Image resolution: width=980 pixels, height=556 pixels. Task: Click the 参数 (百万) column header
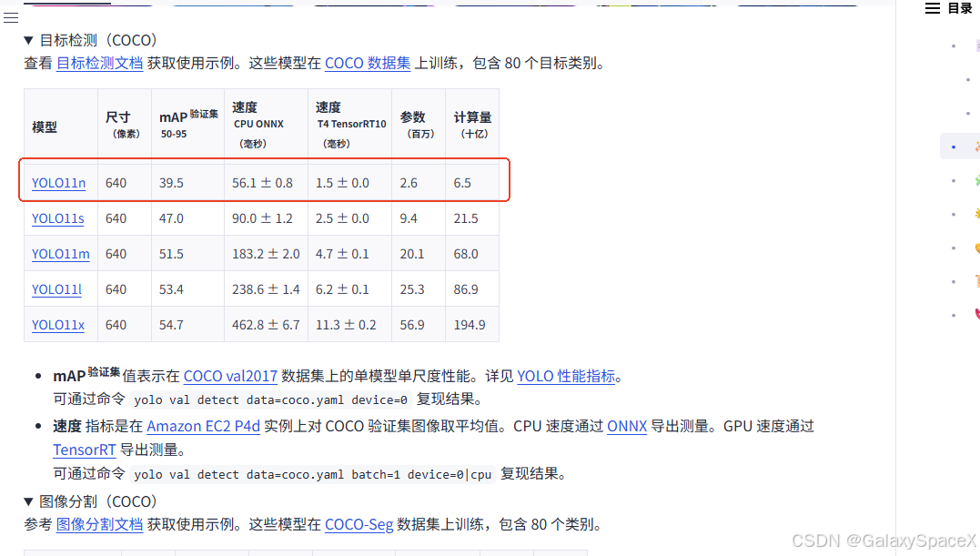419,125
